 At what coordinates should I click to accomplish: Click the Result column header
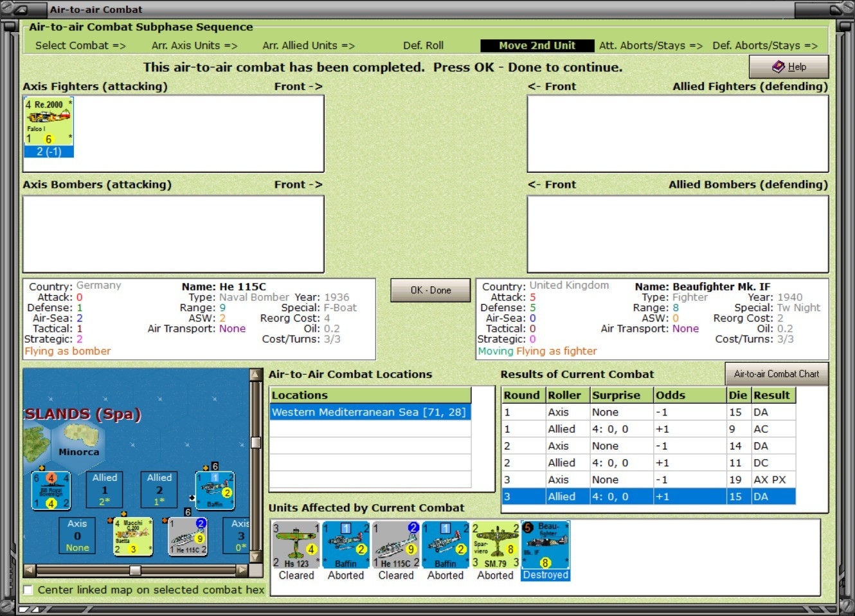point(773,395)
